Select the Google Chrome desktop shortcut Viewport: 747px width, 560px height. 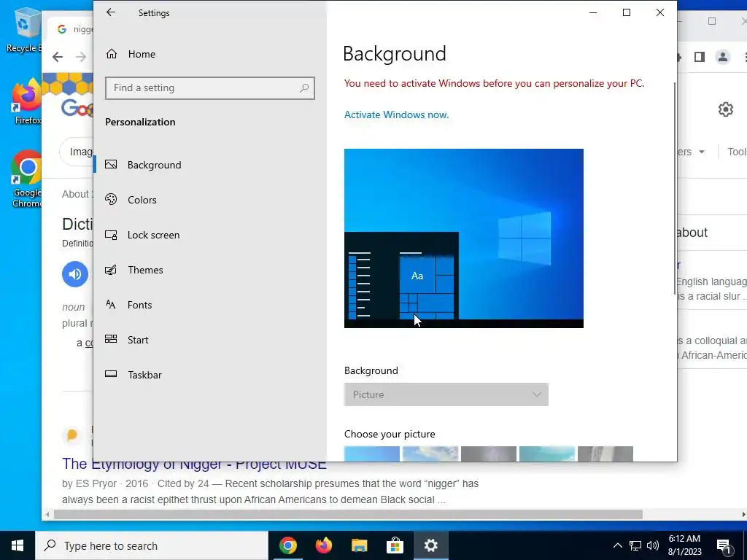click(27, 179)
